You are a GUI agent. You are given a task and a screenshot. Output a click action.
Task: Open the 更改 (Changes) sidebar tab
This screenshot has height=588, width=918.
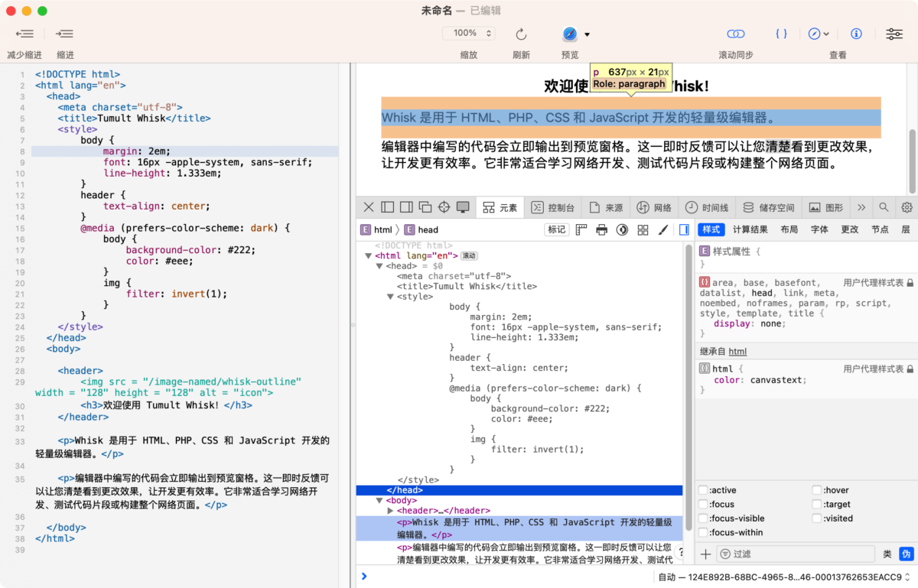[850, 229]
